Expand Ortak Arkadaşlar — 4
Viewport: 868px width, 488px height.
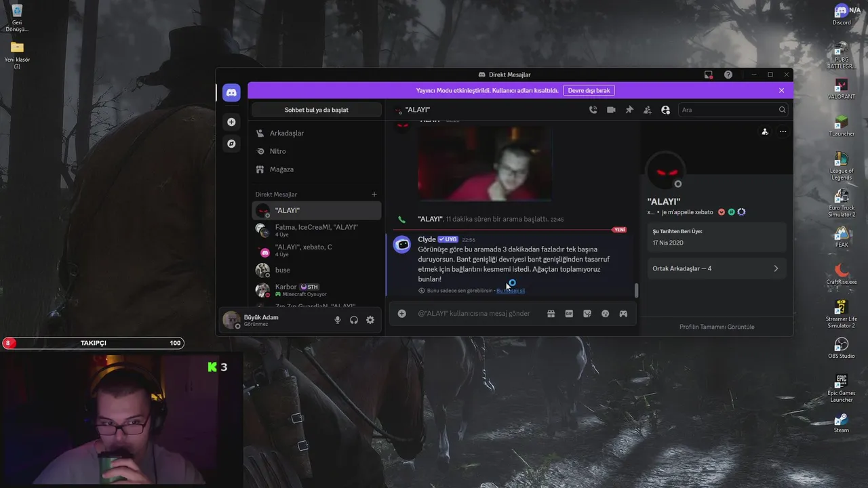(717, 268)
